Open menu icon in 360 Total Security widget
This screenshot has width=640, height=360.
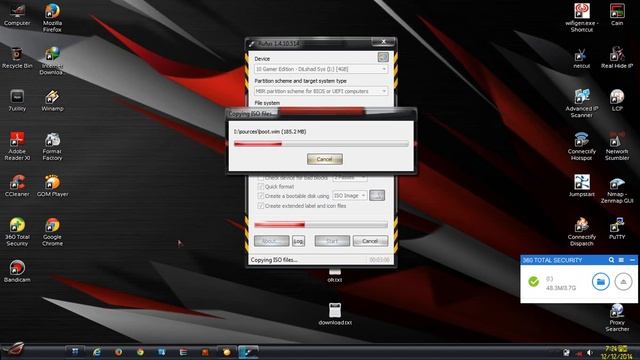click(621, 260)
